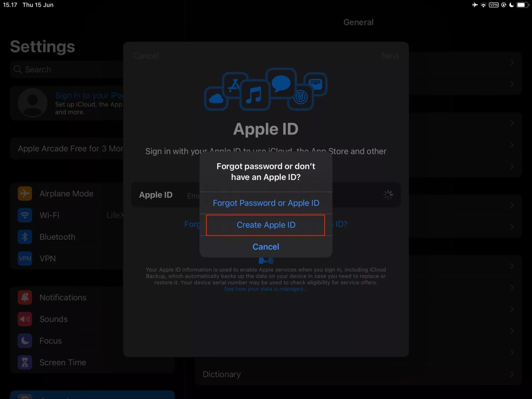Tap the Screen Time hourglass icon
The image size is (532, 399).
[25, 362]
